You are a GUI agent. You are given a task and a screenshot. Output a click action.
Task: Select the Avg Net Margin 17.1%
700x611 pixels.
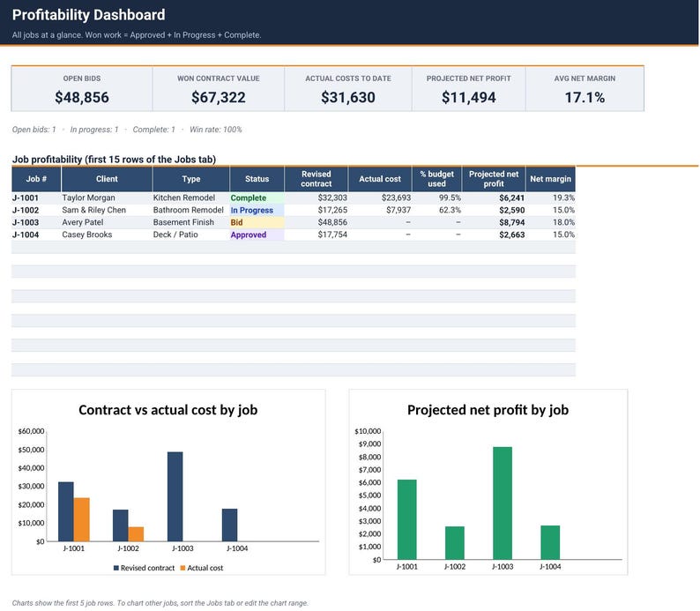[x=585, y=97]
